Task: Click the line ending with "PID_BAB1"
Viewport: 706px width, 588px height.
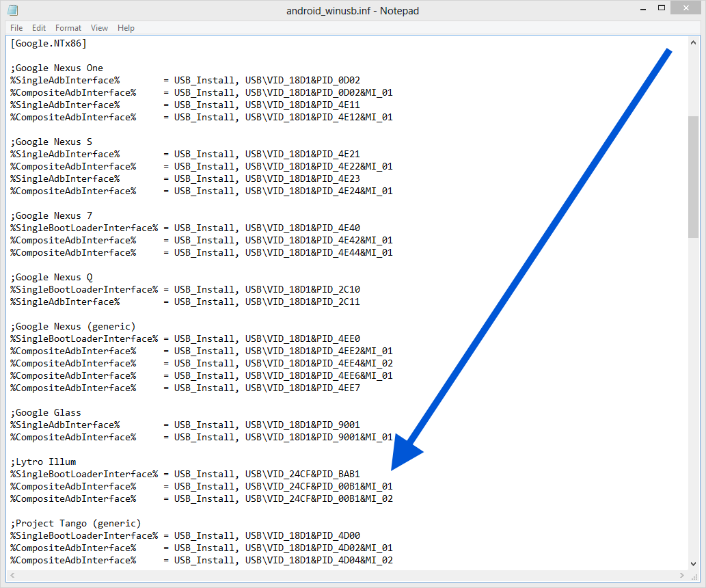Action: [x=185, y=474]
